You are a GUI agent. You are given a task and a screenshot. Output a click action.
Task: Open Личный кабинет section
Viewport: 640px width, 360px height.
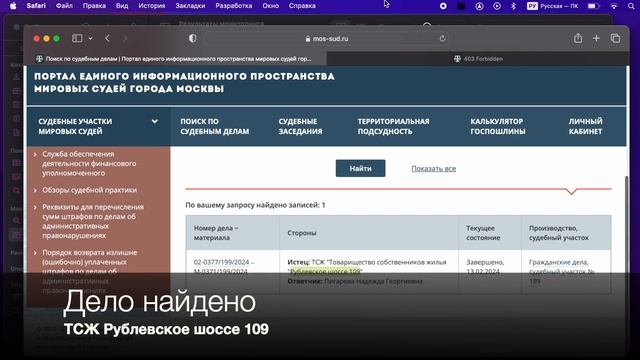tap(585, 127)
